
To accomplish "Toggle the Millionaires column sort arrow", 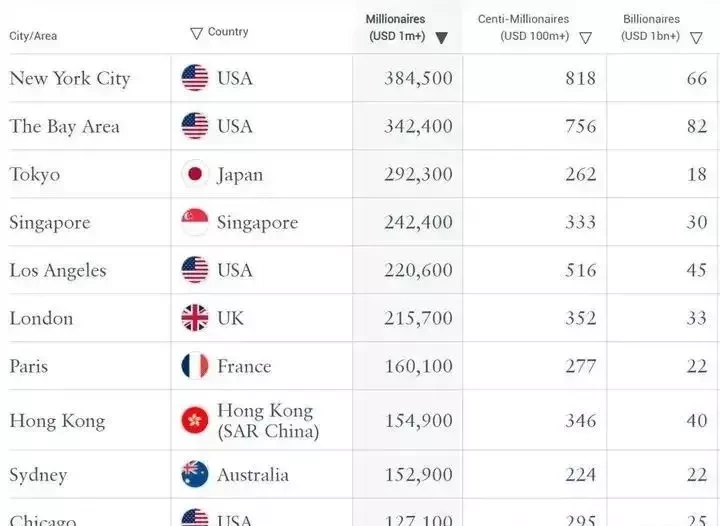I will [441, 38].
